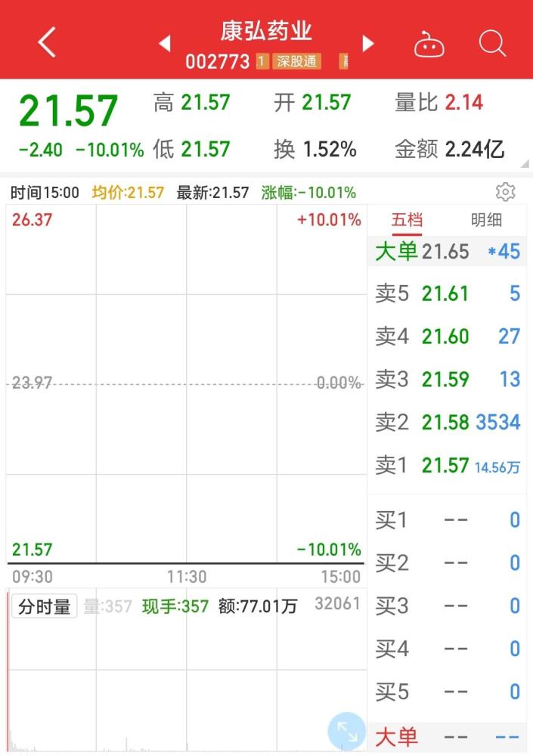Open chart settings gear icon
The height and width of the screenshot is (756, 533).
(x=505, y=192)
